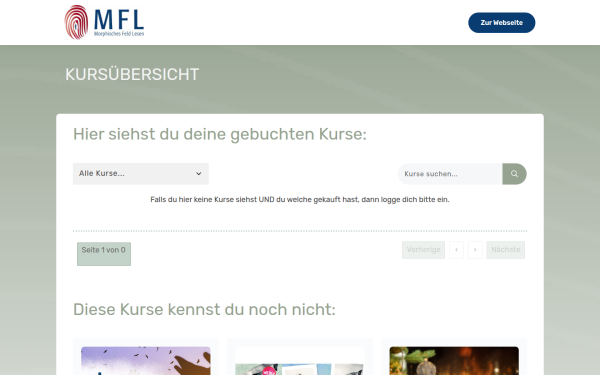Click heading Hier siehst du deine gebuchten Kurse
The width and height of the screenshot is (600, 375).
coord(220,134)
